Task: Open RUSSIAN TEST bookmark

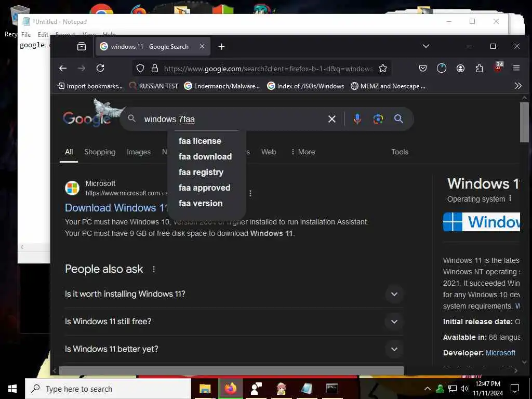Action: tap(153, 86)
